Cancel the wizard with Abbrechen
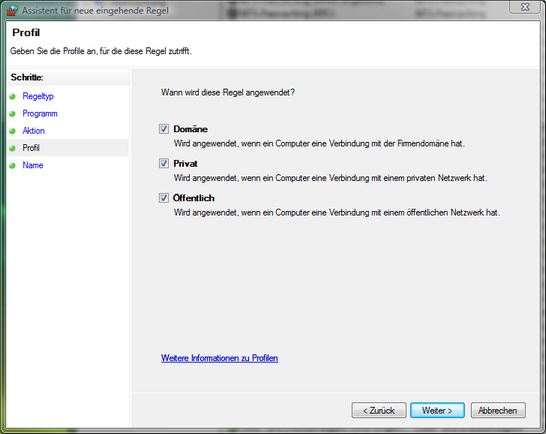Screen dimensions: 546x434 [498, 410]
